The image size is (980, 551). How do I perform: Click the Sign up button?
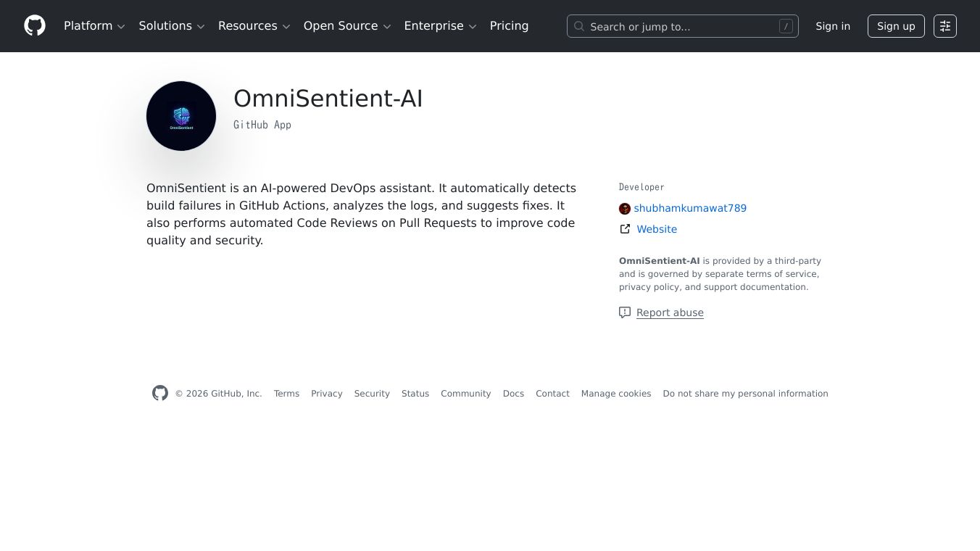896,26
